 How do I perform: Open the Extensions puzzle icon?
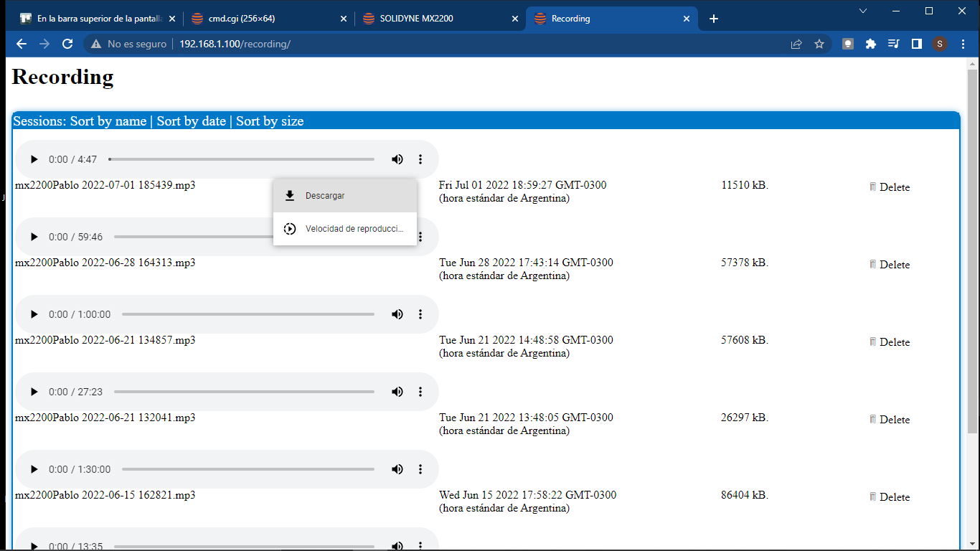(871, 44)
